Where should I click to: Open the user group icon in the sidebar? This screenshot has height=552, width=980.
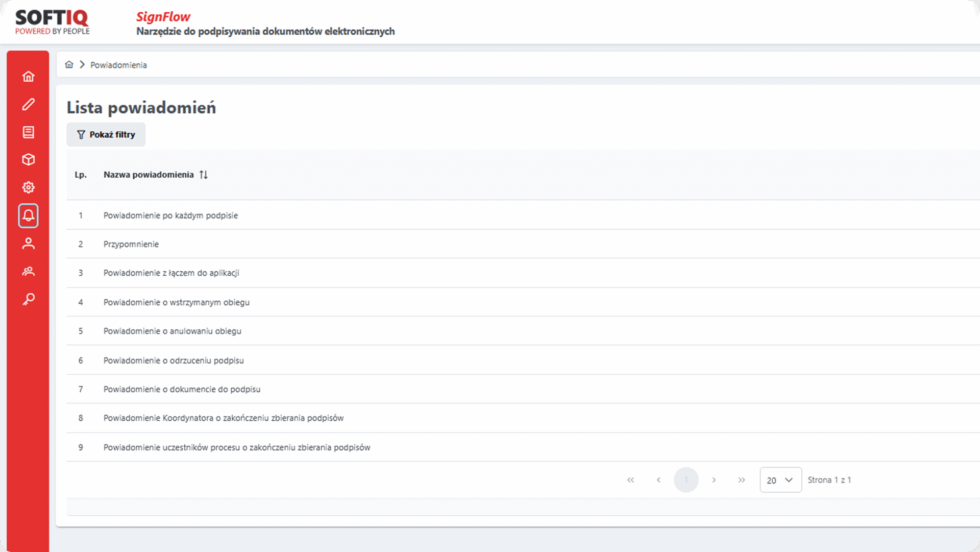click(29, 271)
